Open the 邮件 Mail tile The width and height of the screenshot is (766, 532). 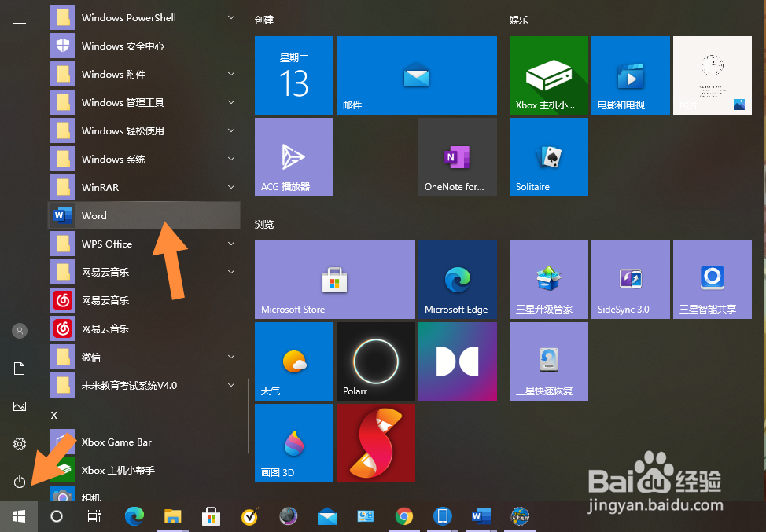[x=417, y=75]
